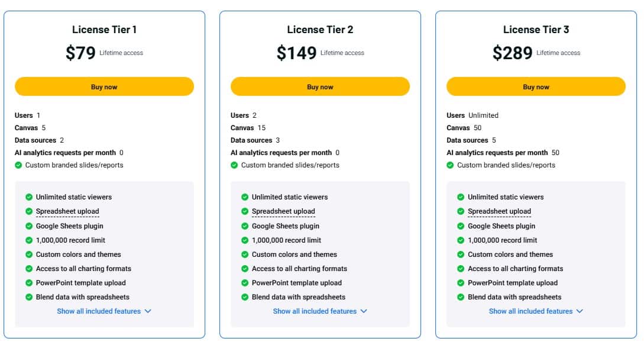Click the Buy now button on License Tier 2
This screenshot has height=345, width=644.
[320, 86]
